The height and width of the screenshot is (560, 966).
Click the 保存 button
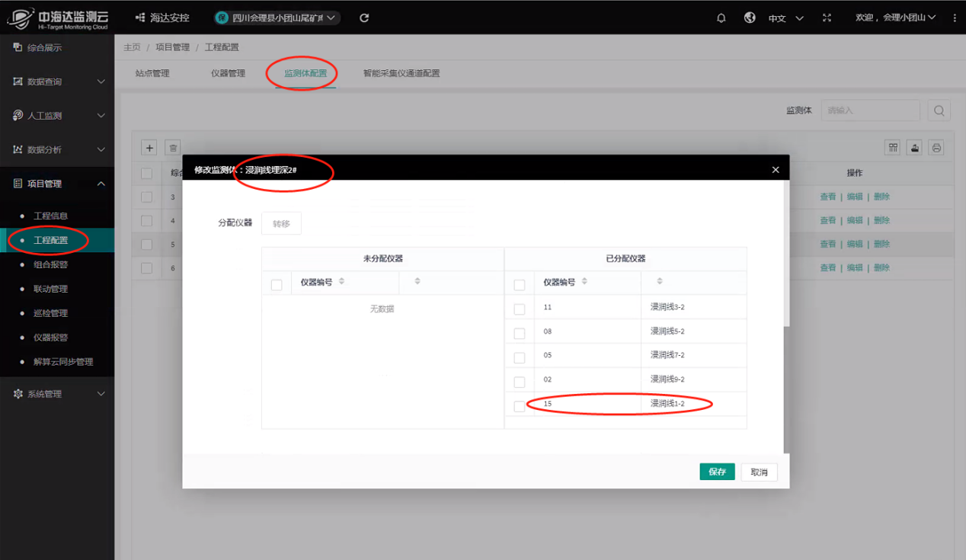717,472
